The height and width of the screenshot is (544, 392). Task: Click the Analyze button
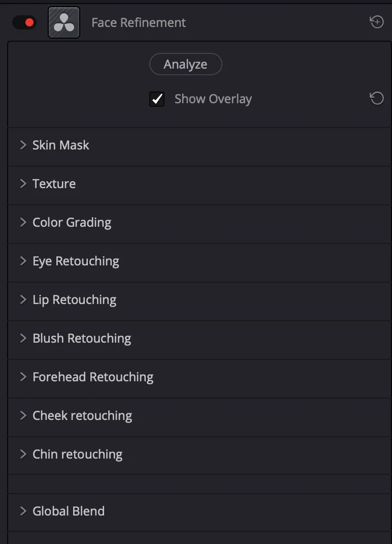point(185,64)
